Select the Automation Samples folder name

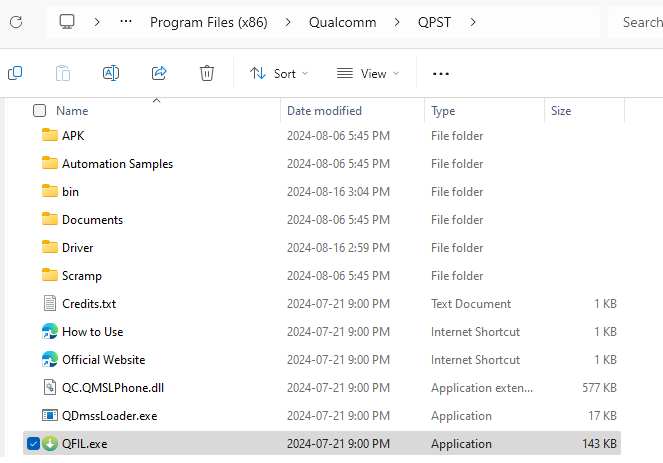[x=118, y=164]
